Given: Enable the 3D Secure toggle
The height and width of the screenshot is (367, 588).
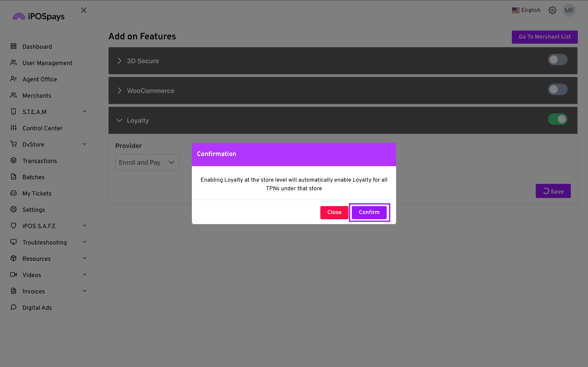Looking at the screenshot, I should 557,60.
